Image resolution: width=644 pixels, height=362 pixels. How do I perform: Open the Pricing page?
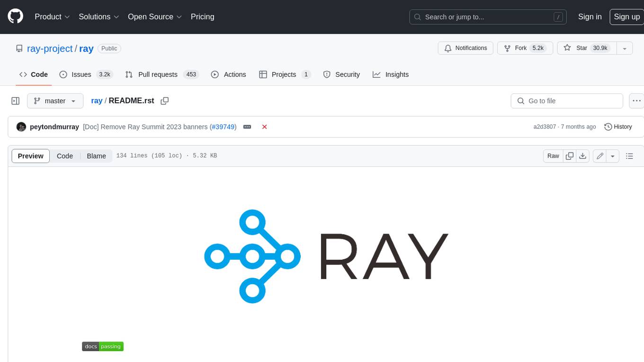tap(202, 17)
